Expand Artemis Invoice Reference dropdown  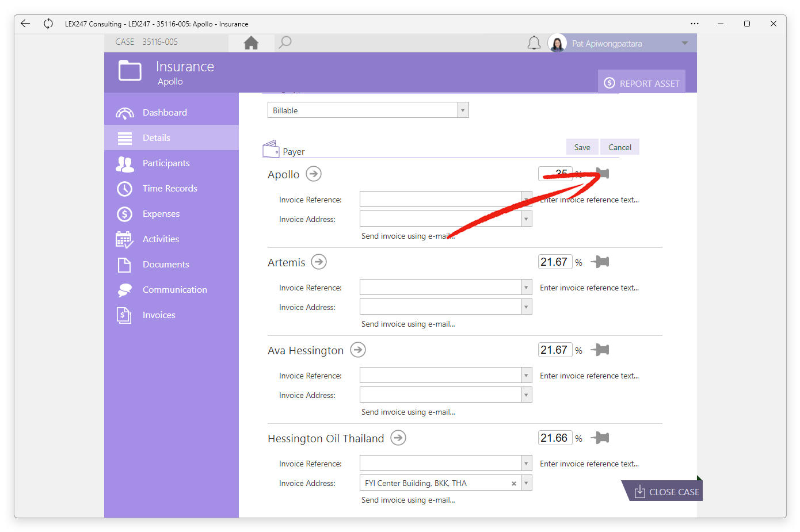click(526, 288)
